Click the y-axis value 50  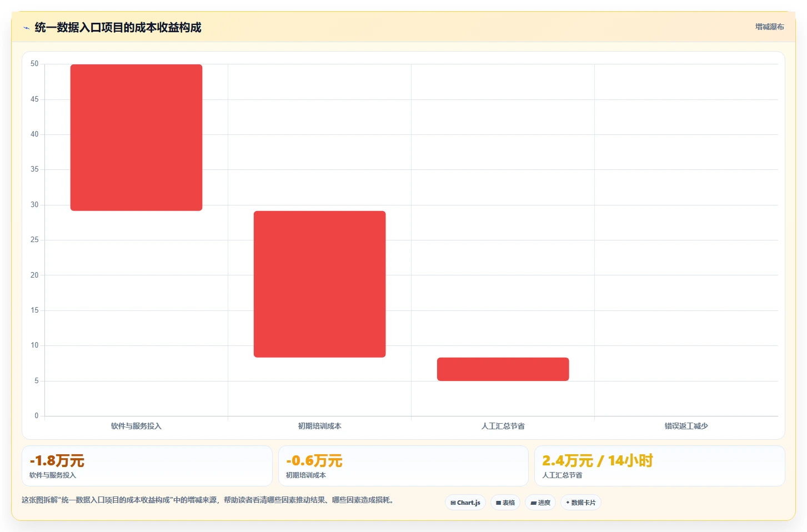point(34,64)
